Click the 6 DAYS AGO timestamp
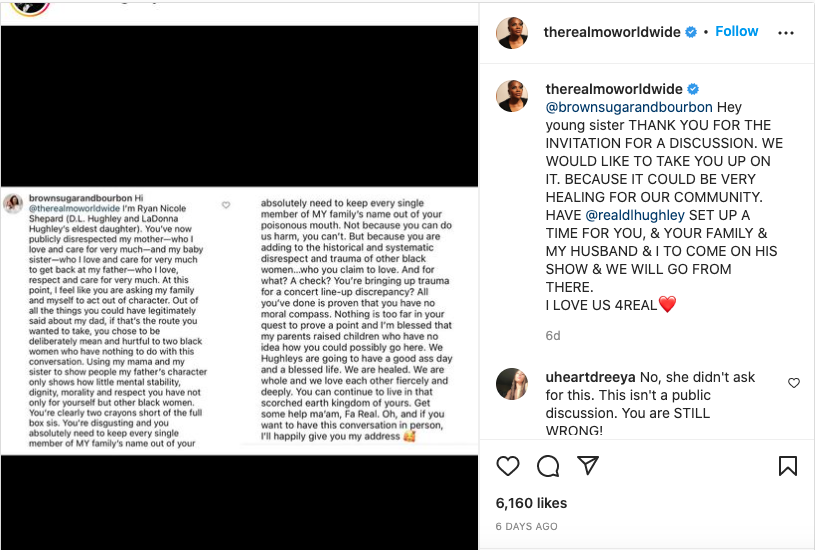815x550 pixels. click(x=527, y=527)
